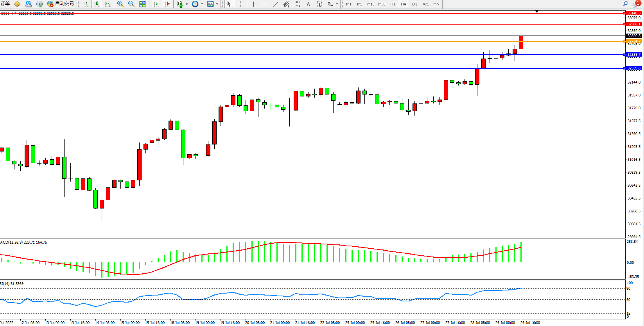
Task: Open the tile windows layout icon
Action: click(x=142, y=4)
